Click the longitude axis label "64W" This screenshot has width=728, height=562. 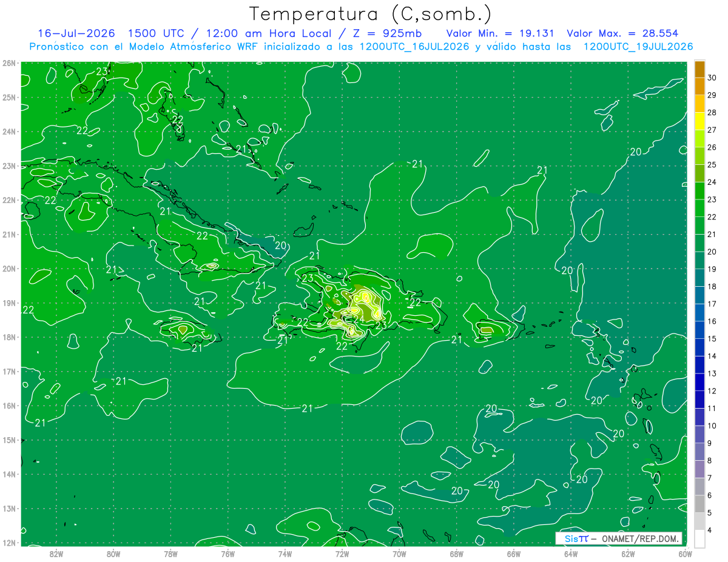pyautogui.click(x=571, y=554)
